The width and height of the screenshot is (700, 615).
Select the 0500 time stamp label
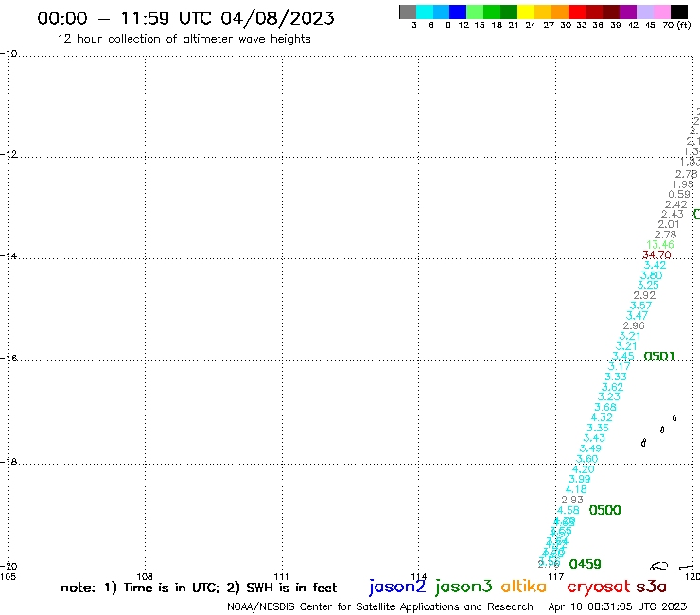[x=604, y=510]
